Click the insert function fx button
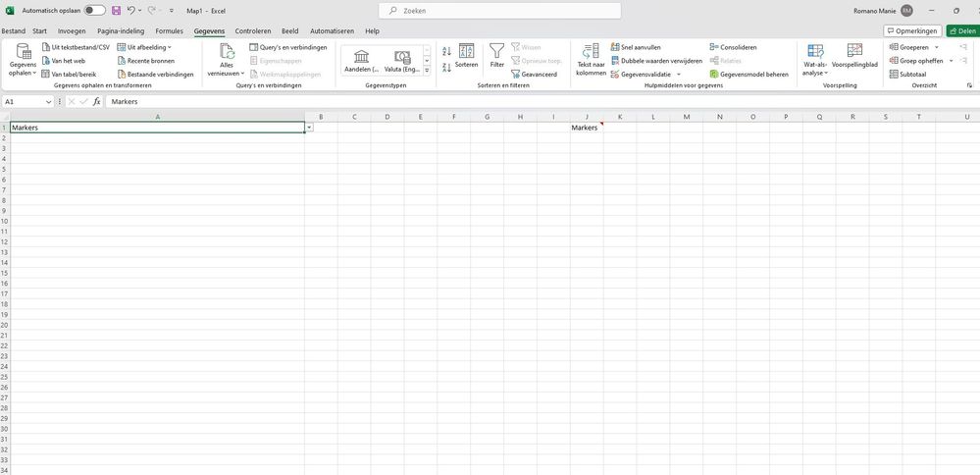The image size is (980, 475). tap(97, 101)
